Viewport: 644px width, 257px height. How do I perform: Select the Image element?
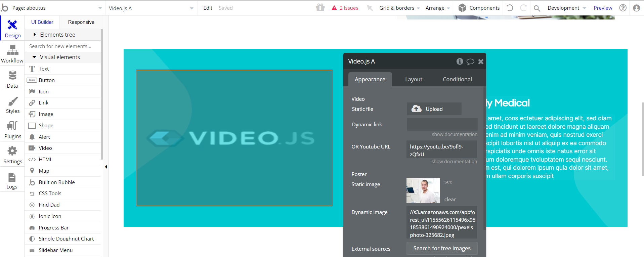(63, 114)
